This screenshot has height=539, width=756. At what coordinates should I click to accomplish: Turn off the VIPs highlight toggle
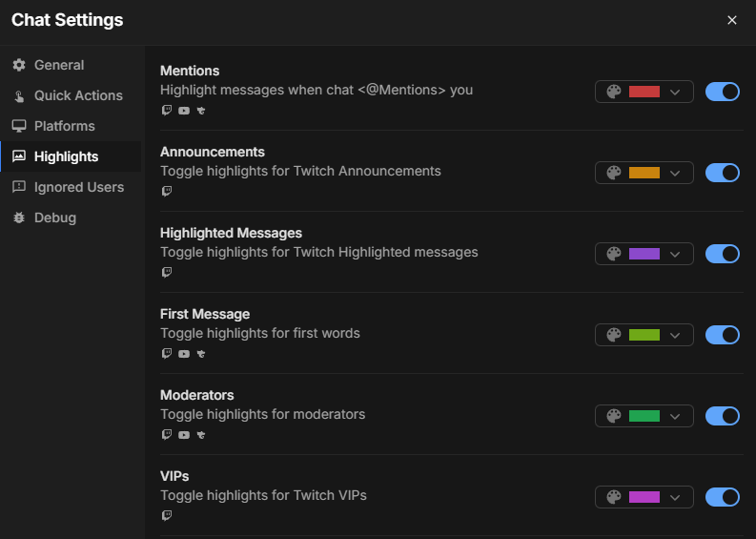click(x=723, y=497)
